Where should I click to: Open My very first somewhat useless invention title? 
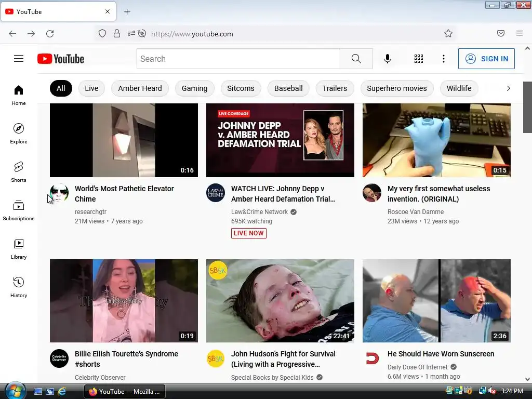(438, 194)
